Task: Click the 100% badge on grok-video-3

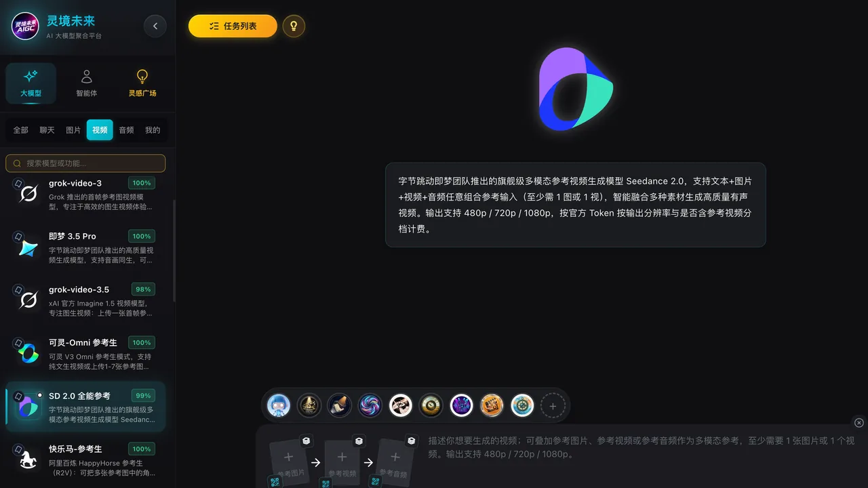Action: (x=142, y=183)
